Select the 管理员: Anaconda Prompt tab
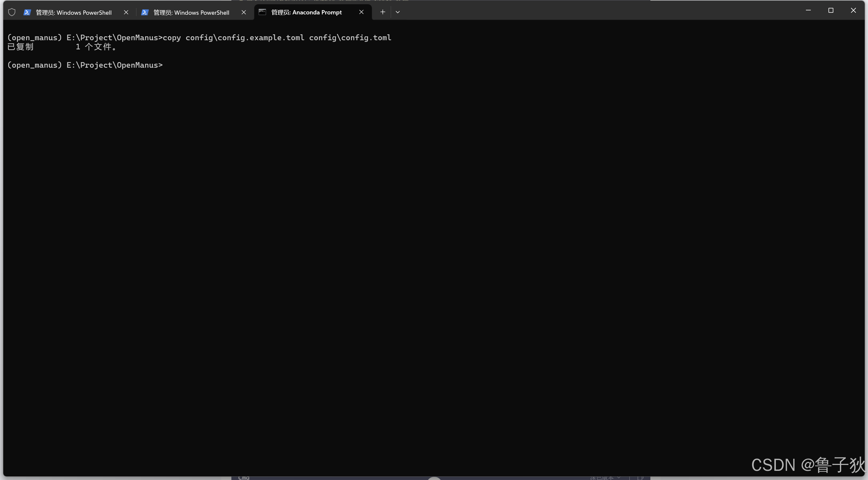The height and width of the screenshot is (480, 868). click(x=306, y=12)
